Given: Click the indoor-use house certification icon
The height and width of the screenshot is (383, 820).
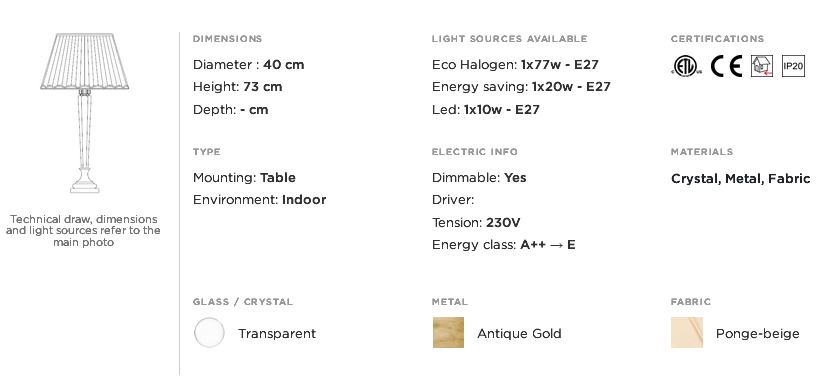Looking at the screenshot, I should (x=762, y=66).
